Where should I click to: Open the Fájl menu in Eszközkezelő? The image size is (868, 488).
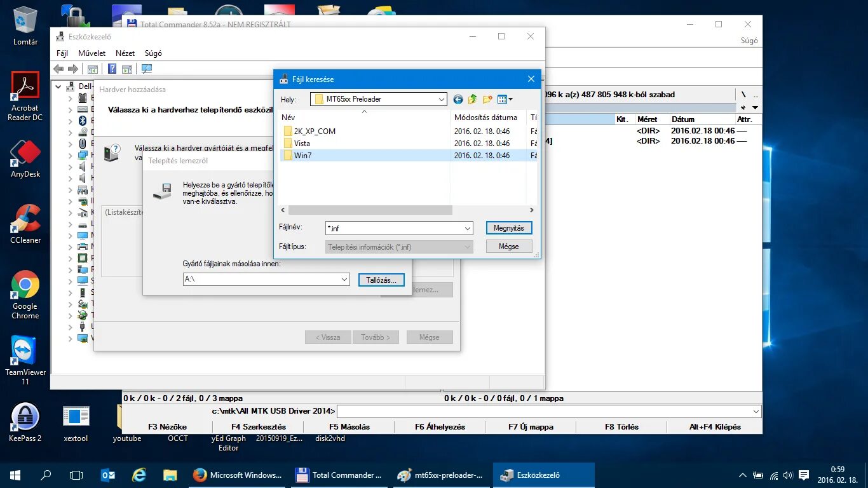pyautogui.click(x=62, y=53)
